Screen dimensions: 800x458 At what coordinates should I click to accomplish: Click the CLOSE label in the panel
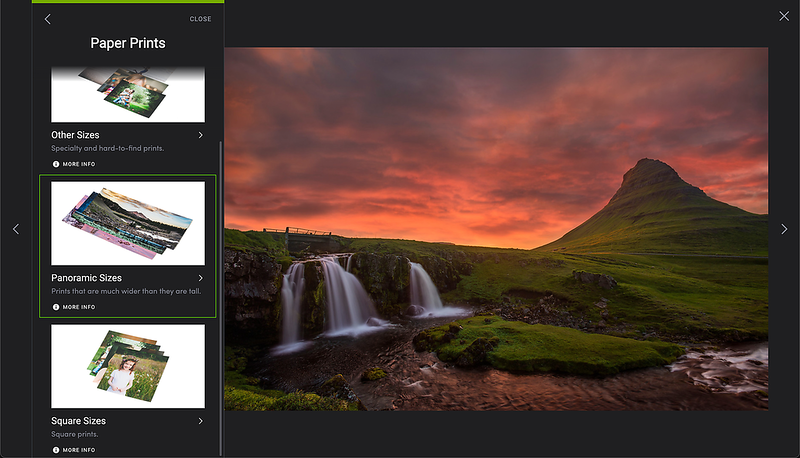(201, 19)
